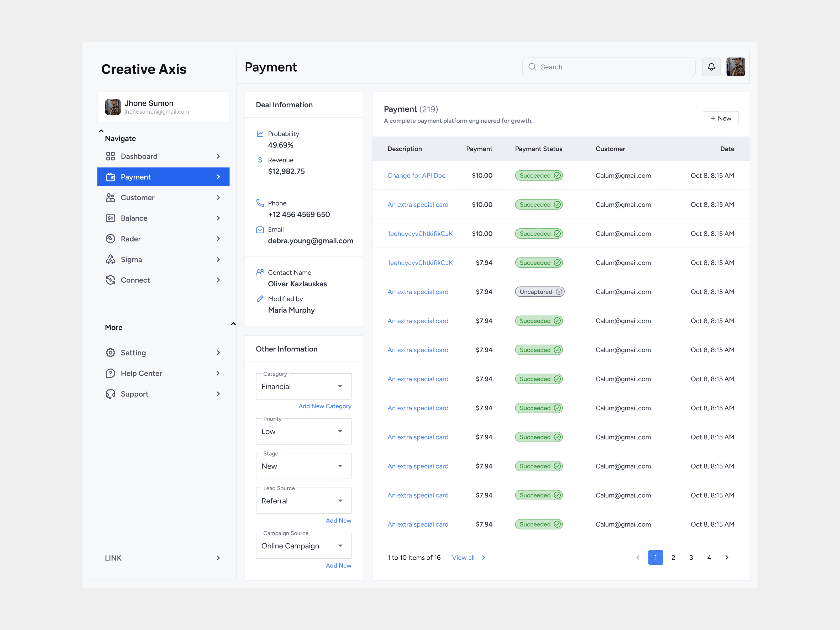
Task: Click the Connect sync icon
Action: pos(110,280)
